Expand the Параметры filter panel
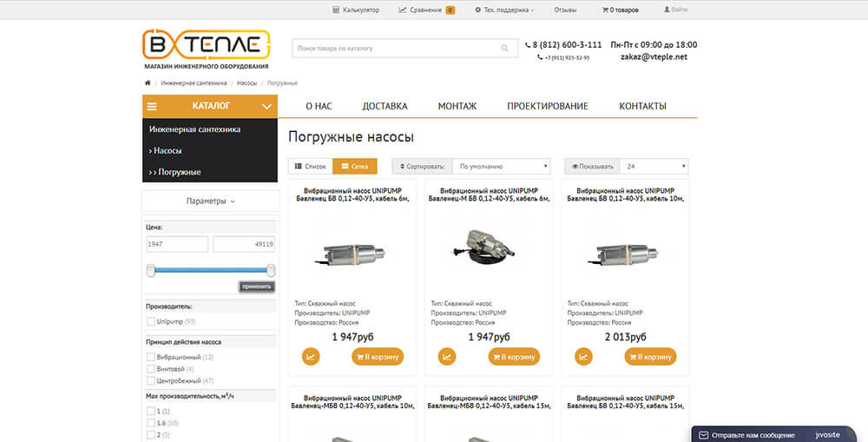This screenshot has height=442, width=868. pos(210,201)
